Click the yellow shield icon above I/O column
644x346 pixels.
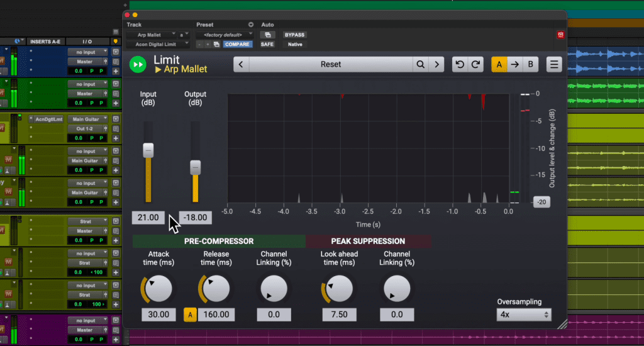point(116,42)
